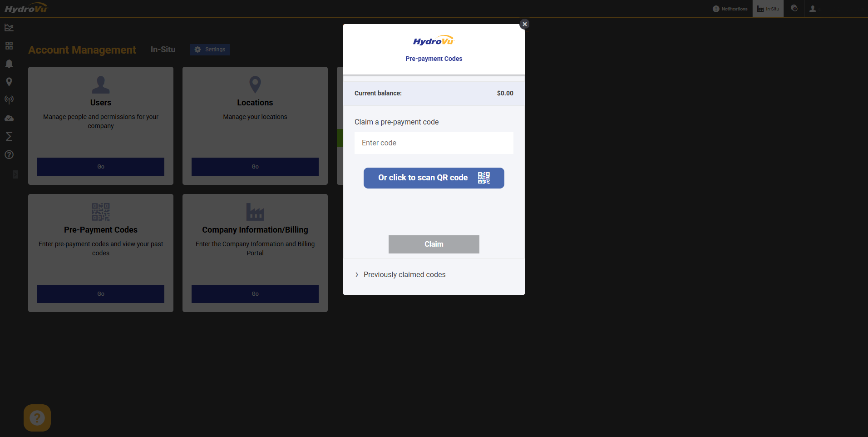Focus the Enter code input field
The height and width of the screenshot is (437, 868).
(434, 143)
